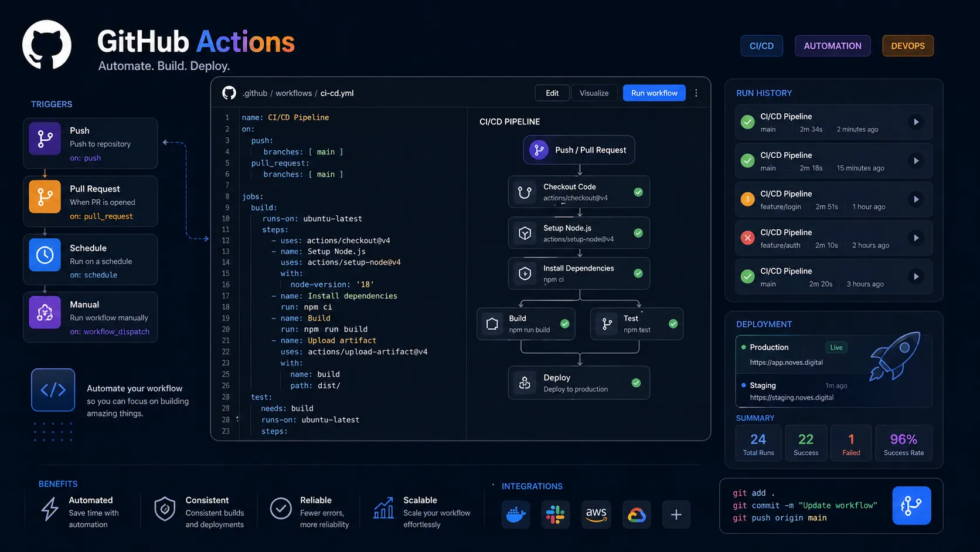Click ci-cd.yml in the breadcrumb
The height and width of the screenshot is (552, 980).
click(337, 93)
